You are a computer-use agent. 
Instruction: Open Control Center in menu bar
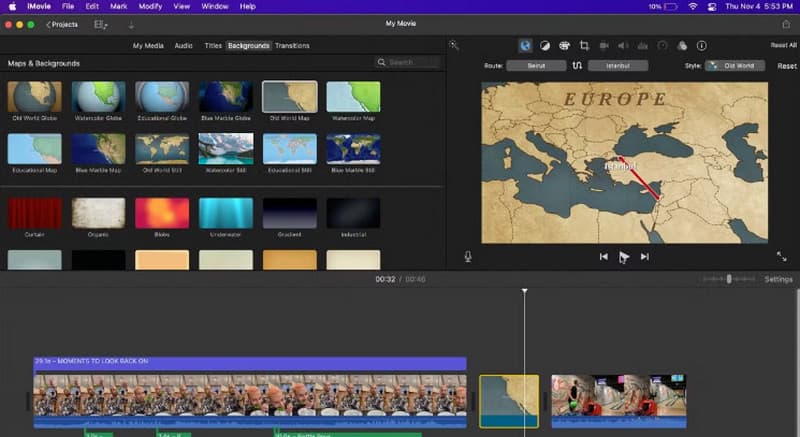712,7
